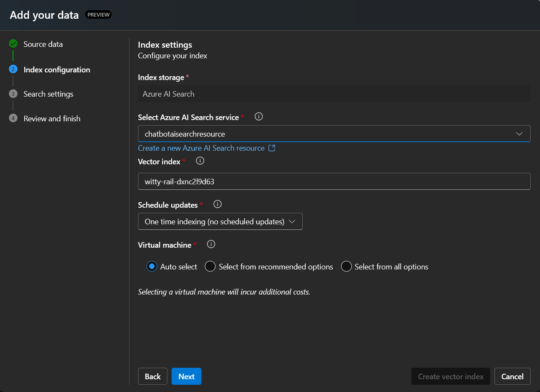The image size is (540, 392).
Task: Switch to the Index configuration step
Action: coord(57,69)
